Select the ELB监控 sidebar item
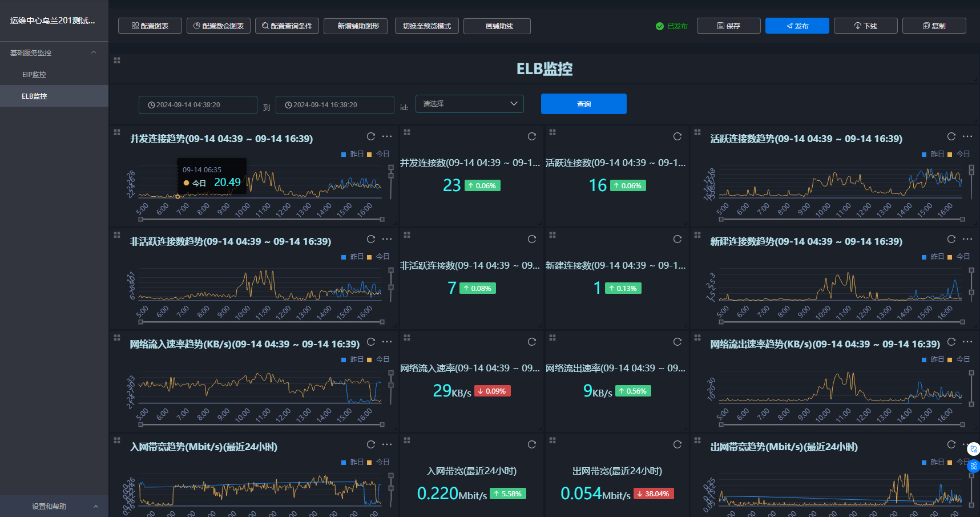Viewport: 980px width, 522px height. pos(34,96)
